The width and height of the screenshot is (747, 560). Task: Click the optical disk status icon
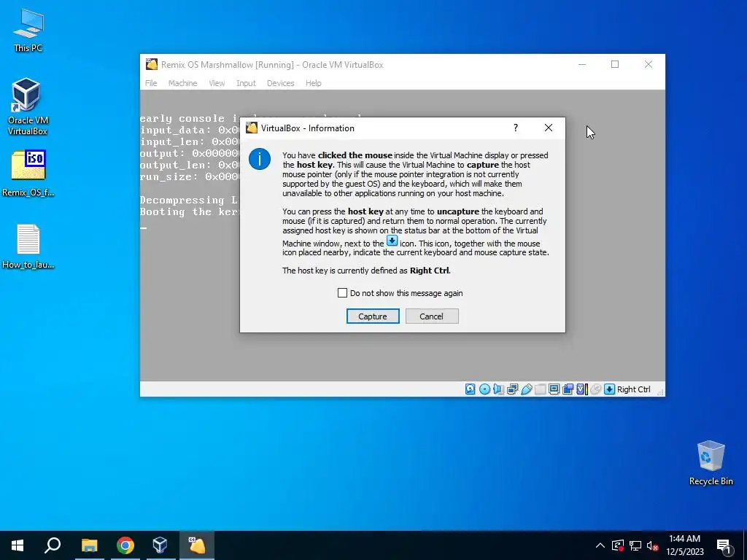[484, 389]
